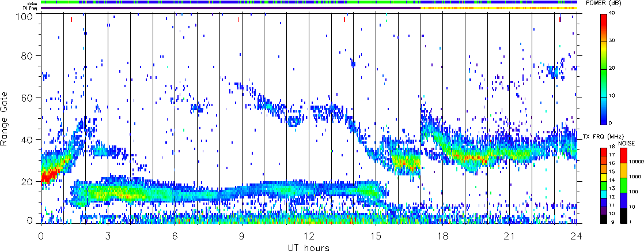Click the purple TX Freq strip above the plot
The width and height of the screenshot is (644, 251).
click(231, 8)
